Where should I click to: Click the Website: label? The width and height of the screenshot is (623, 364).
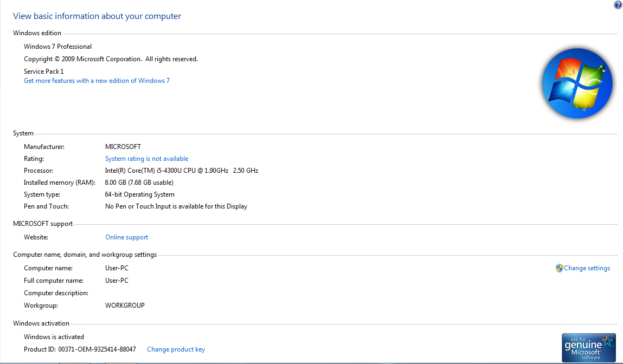(x=36, y=237)
